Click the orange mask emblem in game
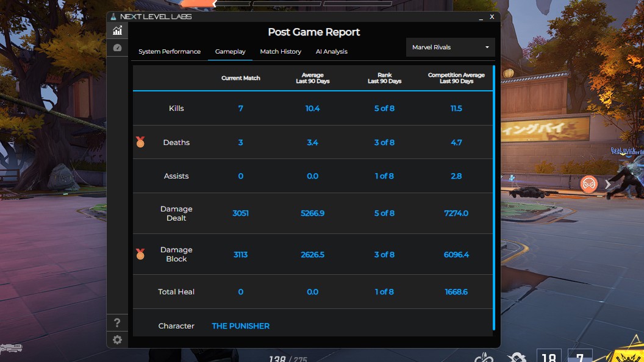Screen dimensions: 644x362 coord(589,184)
